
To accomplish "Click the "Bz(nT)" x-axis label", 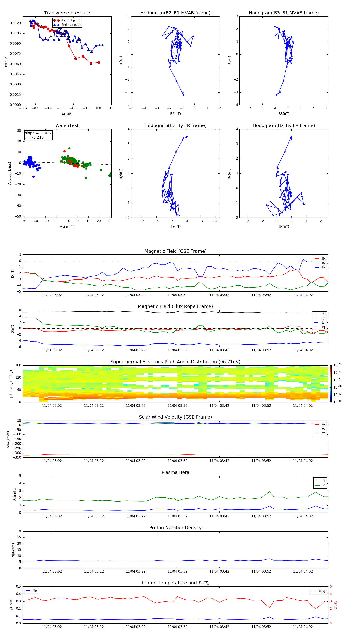I will click(x=175, y=227).
